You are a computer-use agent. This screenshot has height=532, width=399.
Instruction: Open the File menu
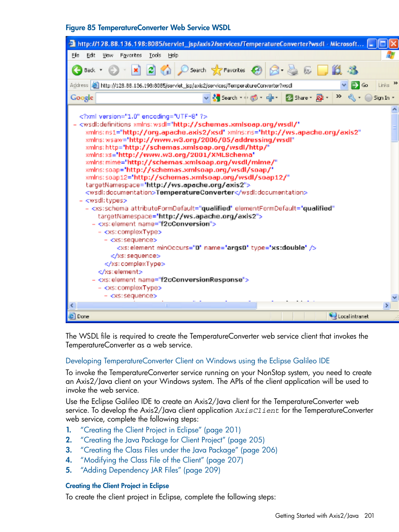click(x=75, y=55)
